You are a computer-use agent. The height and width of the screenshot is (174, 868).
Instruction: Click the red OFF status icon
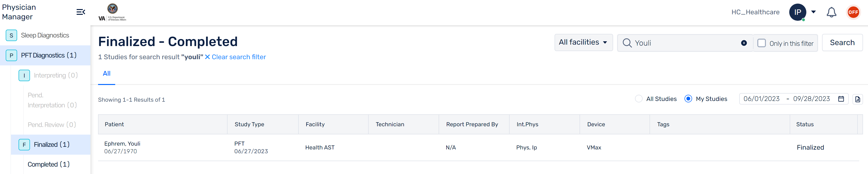click(853, 12)
